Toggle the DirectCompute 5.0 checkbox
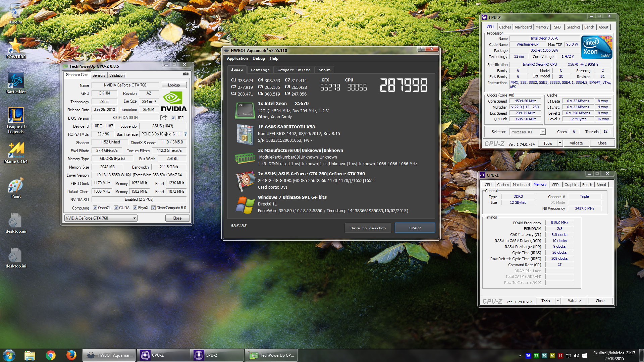This screenshot has height=362, width=644. [153, 208]
